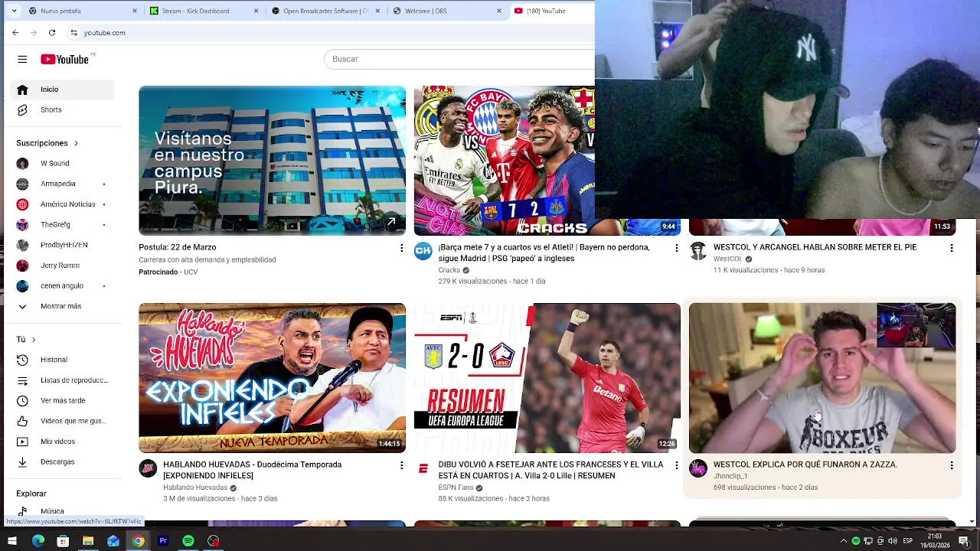This screenshot has width=980, height=551.
Task: Click the browser forward arrow
Action: [x=33, y=33]
